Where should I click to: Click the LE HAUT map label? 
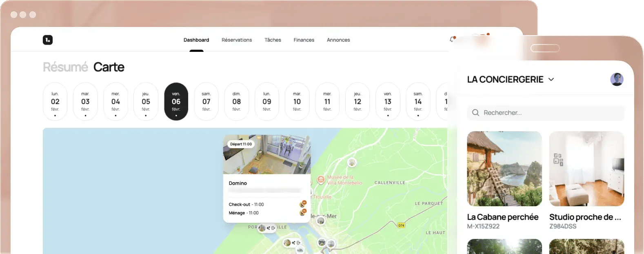point(435,233)
